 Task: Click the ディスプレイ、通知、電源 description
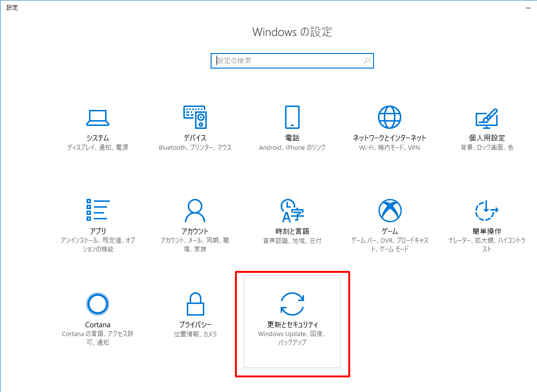(98, 147)
